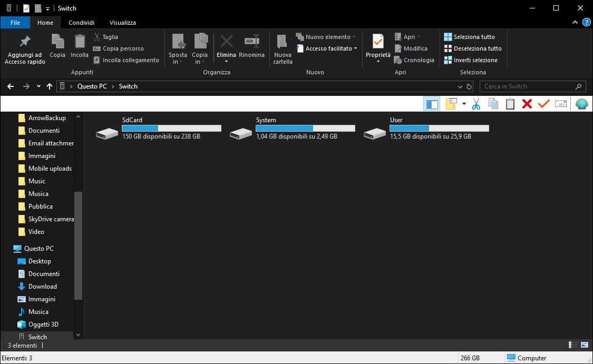Toggle the preview pane button
This screenshot has width=593, height=364.
(x=432, y=104)
